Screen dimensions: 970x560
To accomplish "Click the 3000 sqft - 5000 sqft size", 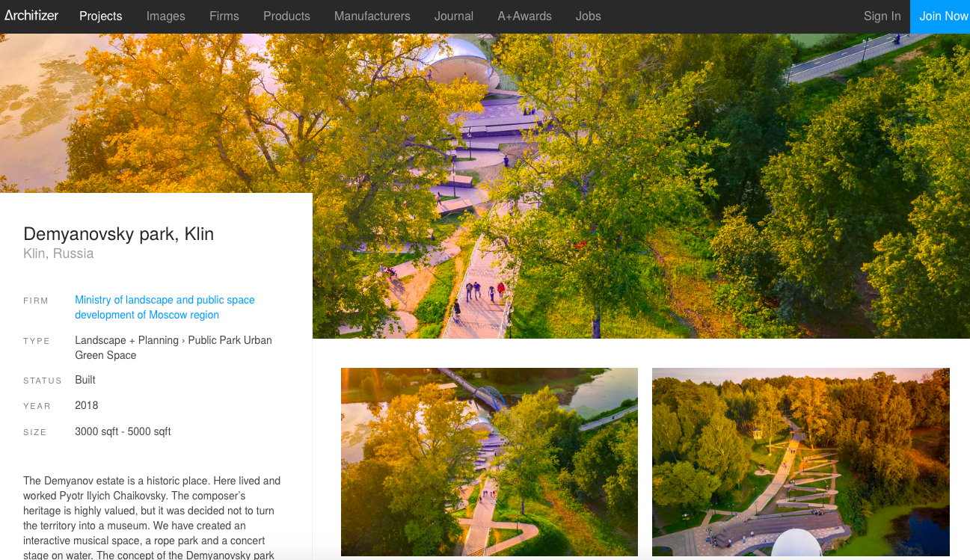I will [123, 431].
